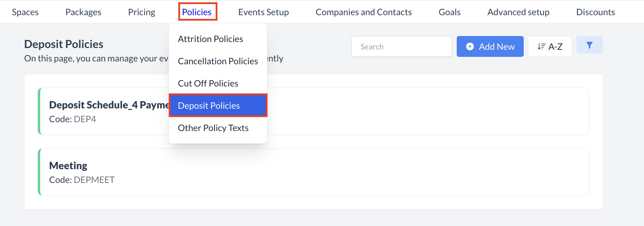The height and width of the screenshot is (226, 644).
Task: Open the Advanced setup tab
Action: pyautogui.click(x=518, y=12)
